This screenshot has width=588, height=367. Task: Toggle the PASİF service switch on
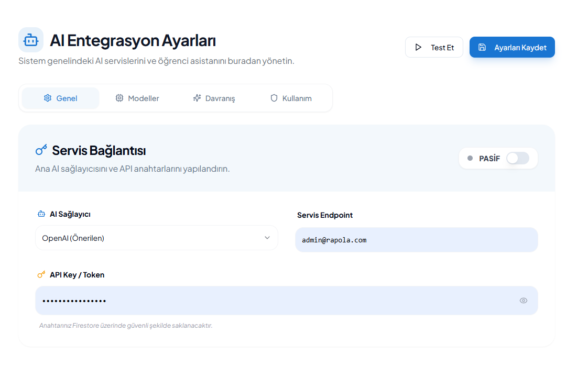click(x=517, y=158)
